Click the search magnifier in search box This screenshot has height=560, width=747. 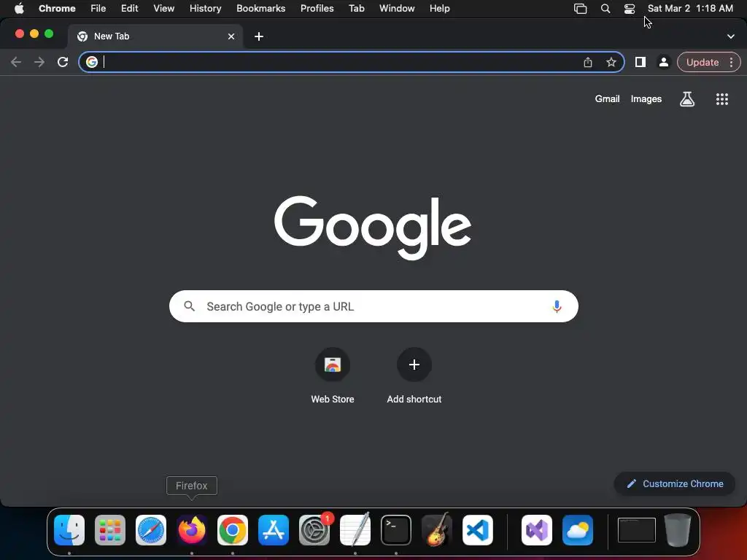point(189,306)
